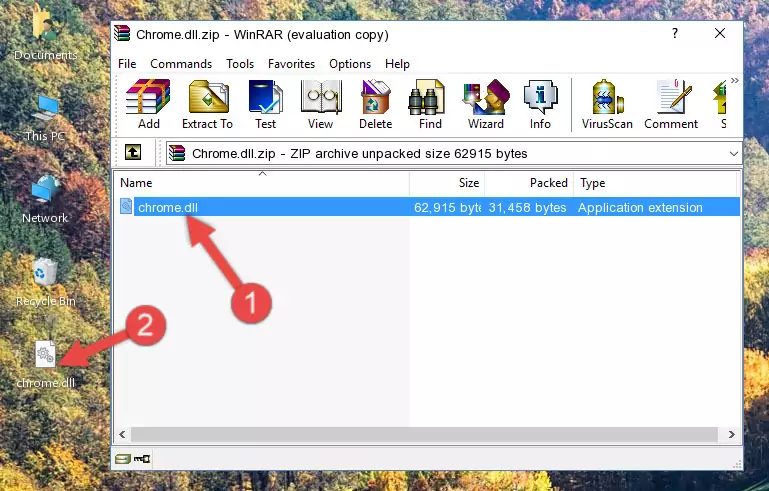Open the Help menu

pyautogui.click(x=397, y=64)
